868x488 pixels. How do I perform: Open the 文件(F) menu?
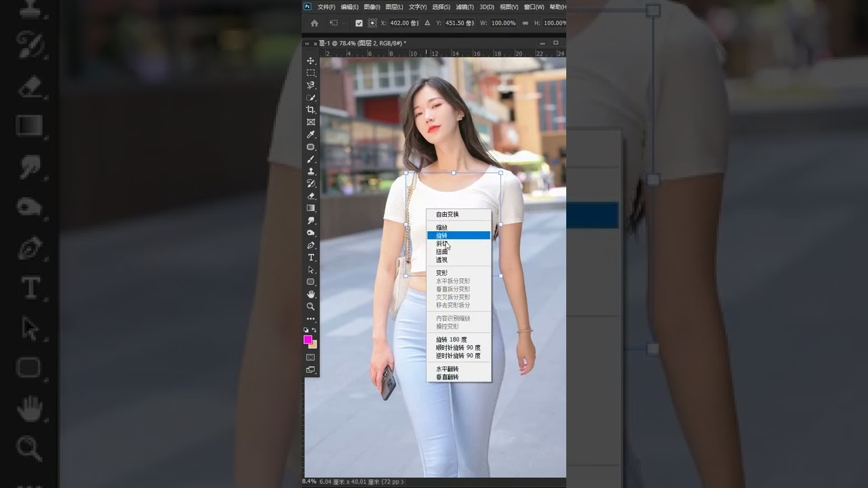[326, 7]
